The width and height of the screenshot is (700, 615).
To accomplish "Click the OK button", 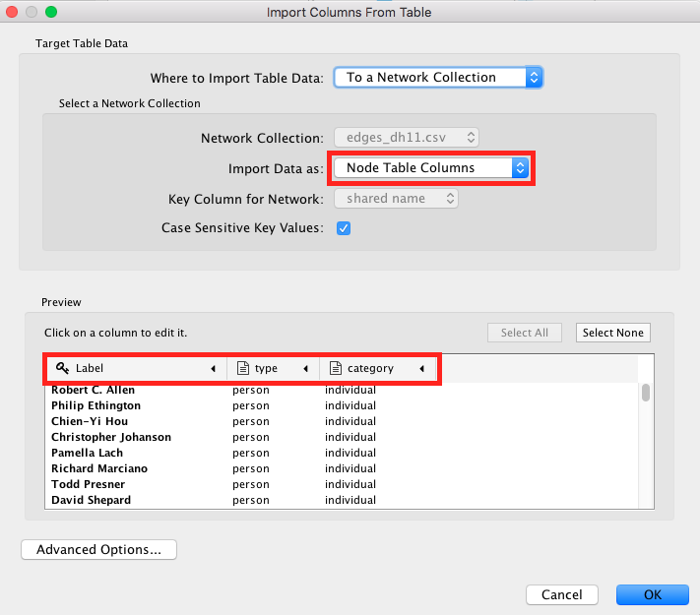I will (x=652, y=594).
